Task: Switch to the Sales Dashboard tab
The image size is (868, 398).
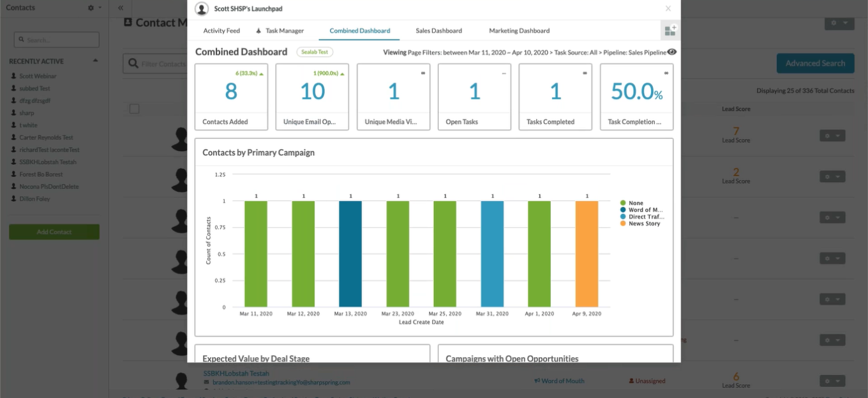Action: click(x=438, y=31)
